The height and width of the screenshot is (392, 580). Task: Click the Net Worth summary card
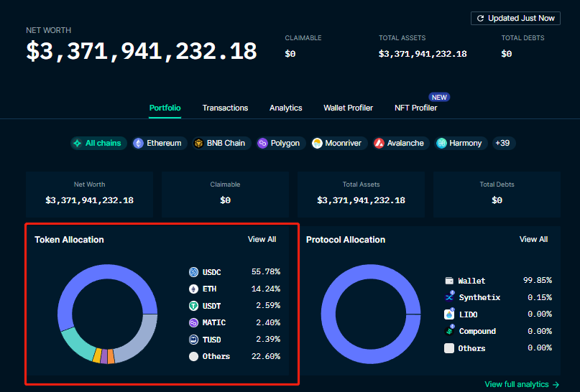click(x=90, y=194)
